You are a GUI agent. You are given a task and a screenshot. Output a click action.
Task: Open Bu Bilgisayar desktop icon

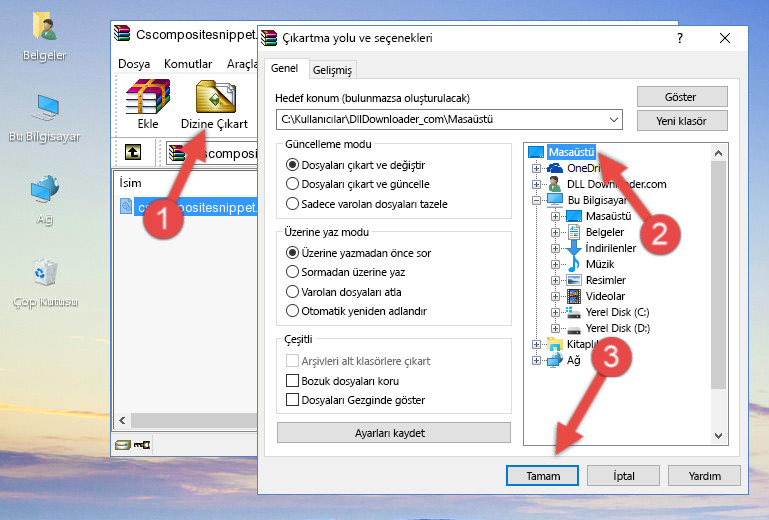coord(45,118)
